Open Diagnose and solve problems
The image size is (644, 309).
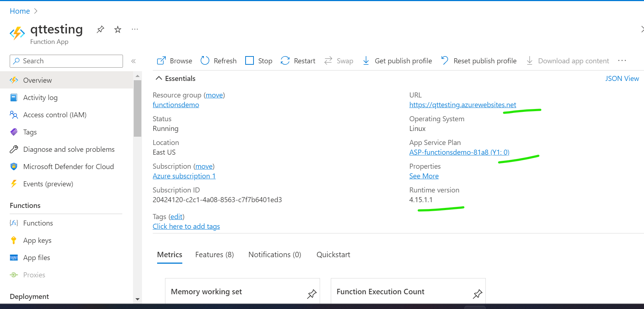click(x=67, y=149)
